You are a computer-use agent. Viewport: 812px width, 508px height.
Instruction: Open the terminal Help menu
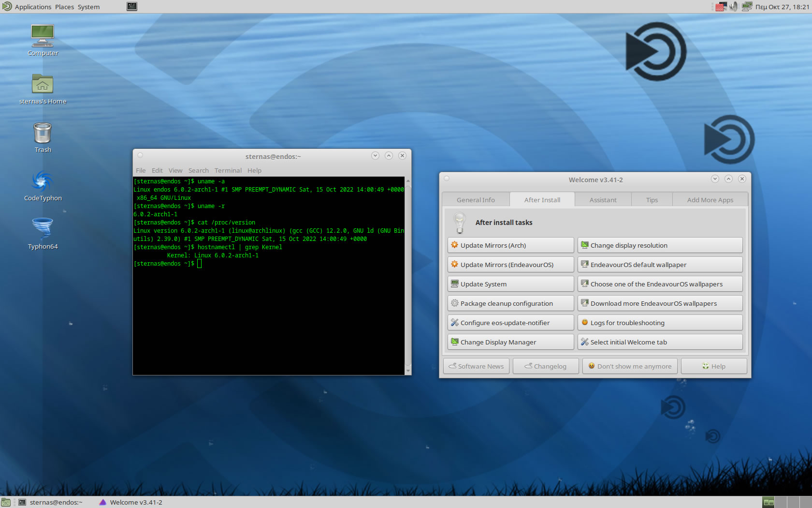click(x=254, y=170)
